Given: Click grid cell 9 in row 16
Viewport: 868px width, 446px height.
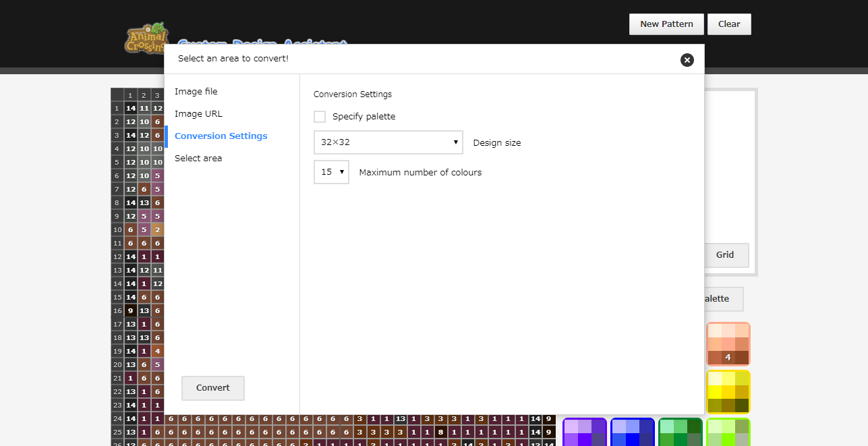Looking at the screenshot, I should [131, 310].
